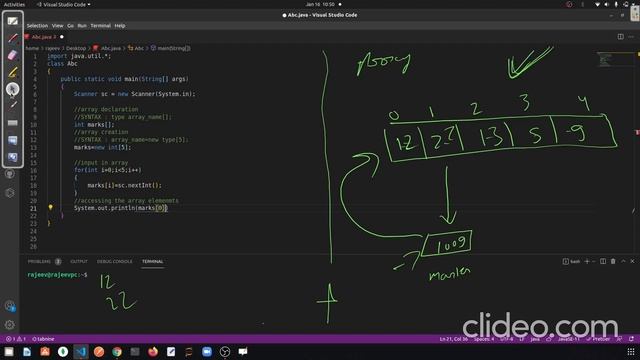640x360 pixels.
Task: Select the pointer cursor annotation tool
Action: click(13, 89)
